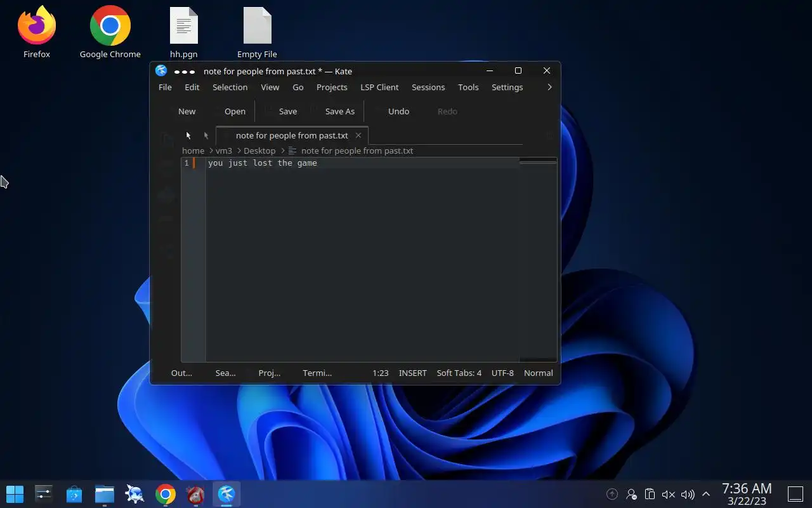Viewport: 812px width, 508px height.
Task: Expand the chevron after 'home' in breadcrumb
Action: pyautogui.click(x=210, y=150)
